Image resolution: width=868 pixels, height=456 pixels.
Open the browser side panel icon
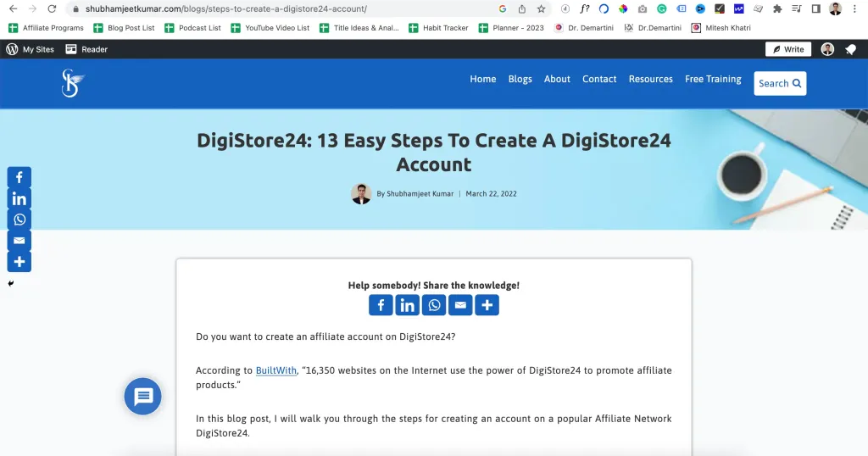coord(816,8)
